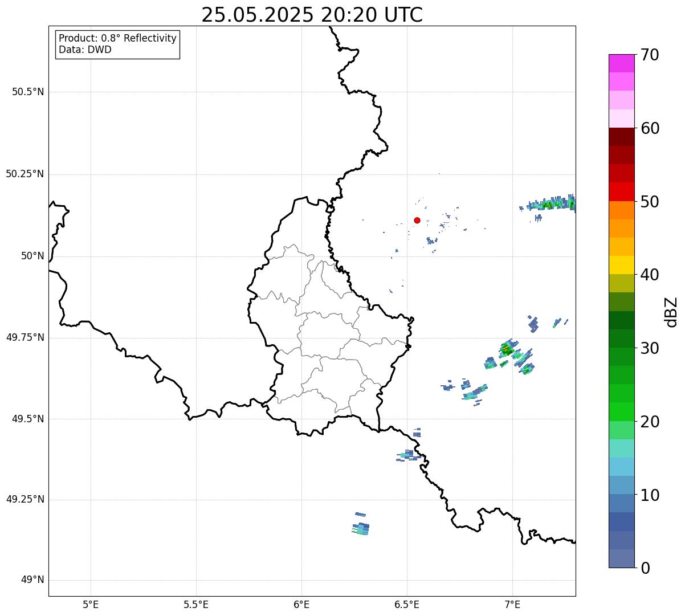Click the latitude label 50.5°N
The image size is (685, 616).
click(x=28, y=92)
